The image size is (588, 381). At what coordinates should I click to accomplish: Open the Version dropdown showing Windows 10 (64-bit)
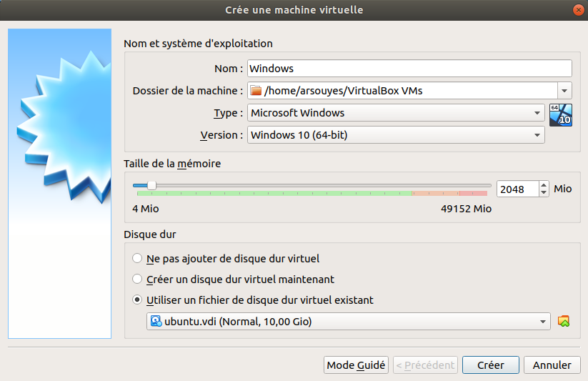click(x=396, y=135)
